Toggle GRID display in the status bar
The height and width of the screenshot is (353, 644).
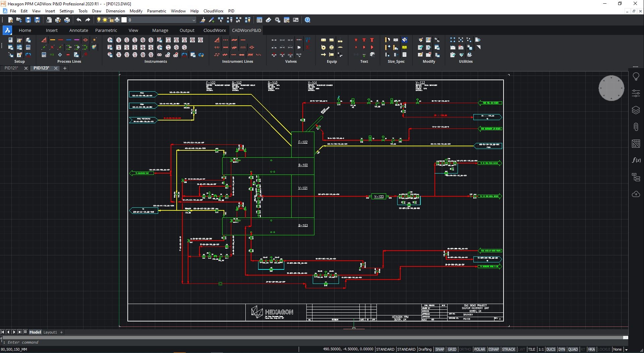(452, 349)
